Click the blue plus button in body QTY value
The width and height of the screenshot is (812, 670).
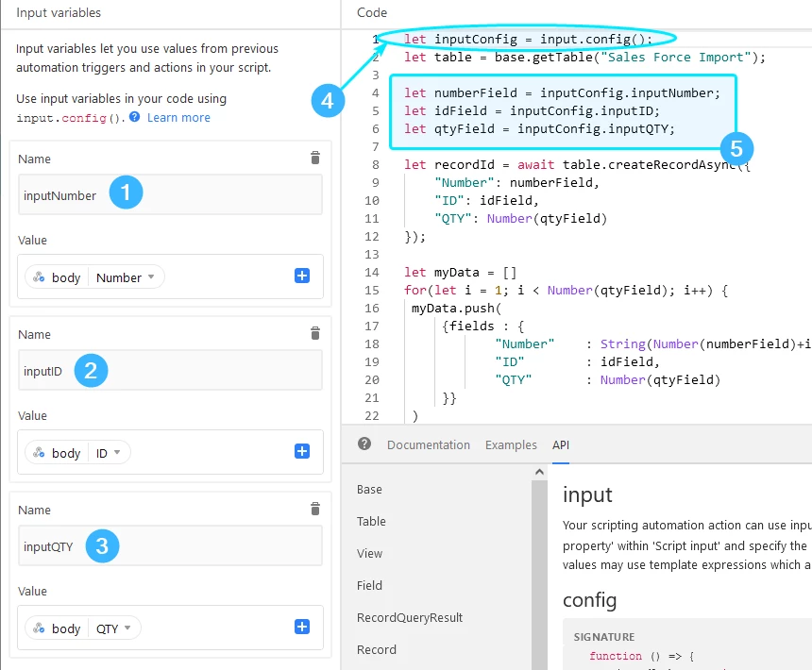[302, 627]
